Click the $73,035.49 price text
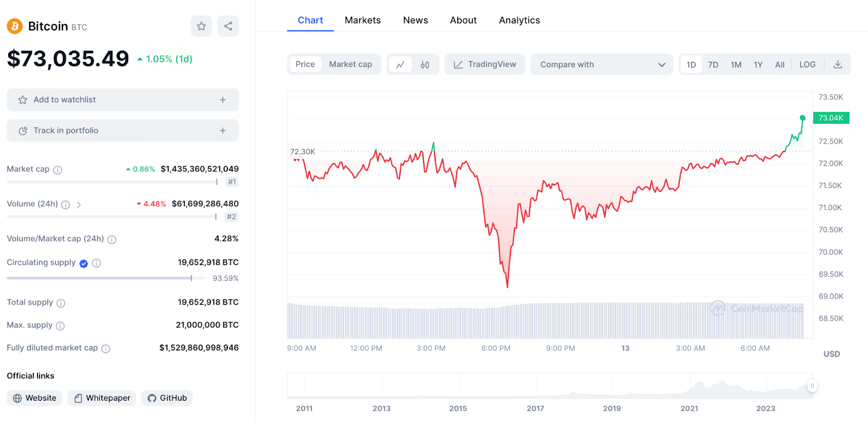The height and width of the screenshot is (424, 868). (x=68, y=59)
